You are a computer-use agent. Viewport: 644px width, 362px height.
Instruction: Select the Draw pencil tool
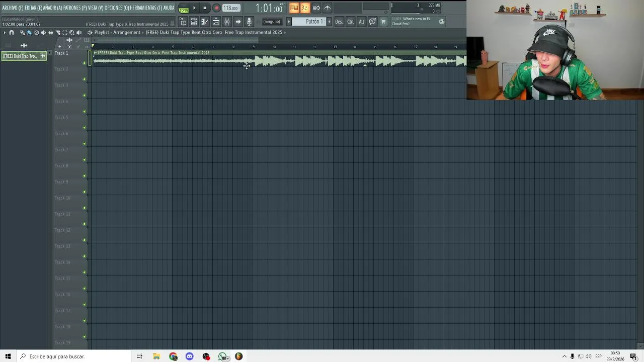click(x=22, y=33)
